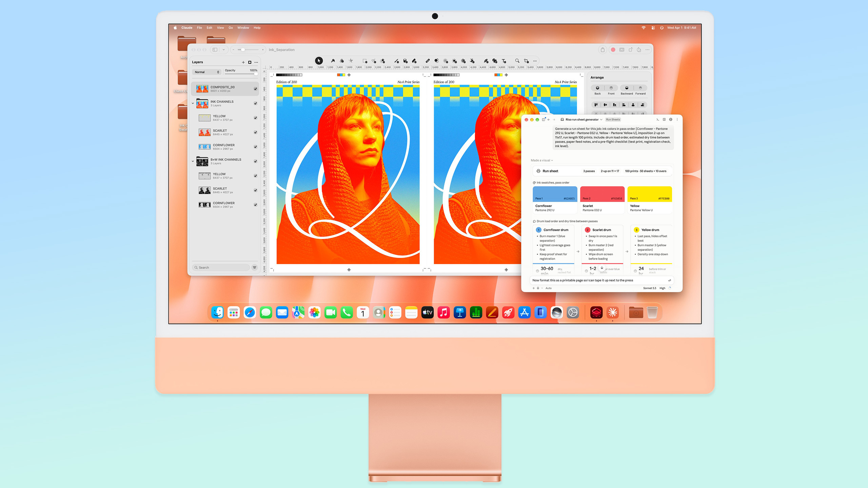Open the Help menu in menu bar
The image size is (868, 488).
[257, 28]
